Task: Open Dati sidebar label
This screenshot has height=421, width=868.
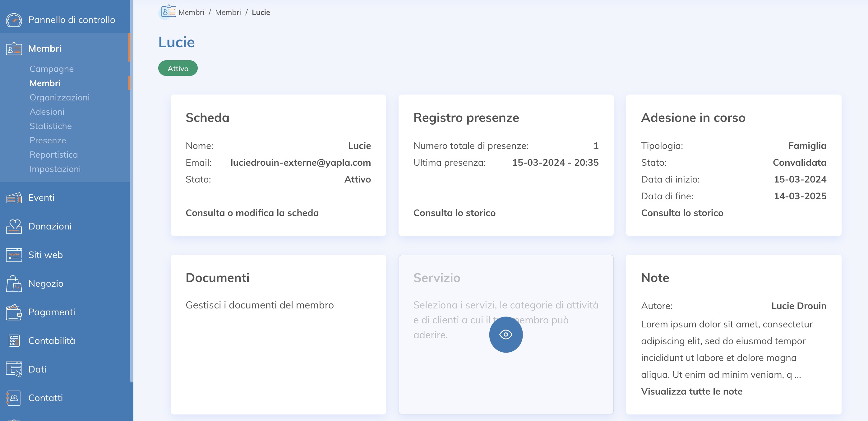Action: pos(37,369)
